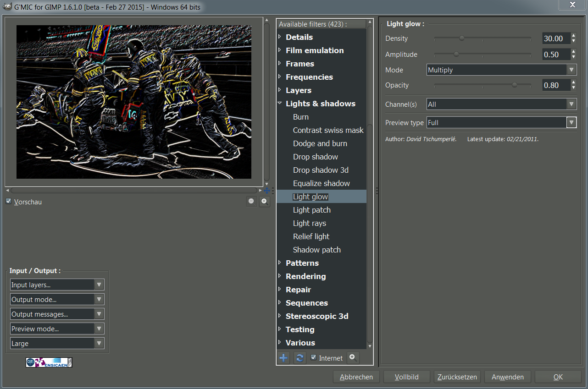Toggle the Vorschau preview checkbox
This screenshot has width=588, height=389.
pos(9,201)
